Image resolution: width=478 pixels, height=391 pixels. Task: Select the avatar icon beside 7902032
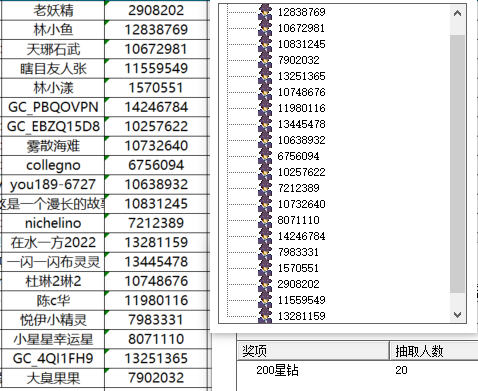pos(265,60)
